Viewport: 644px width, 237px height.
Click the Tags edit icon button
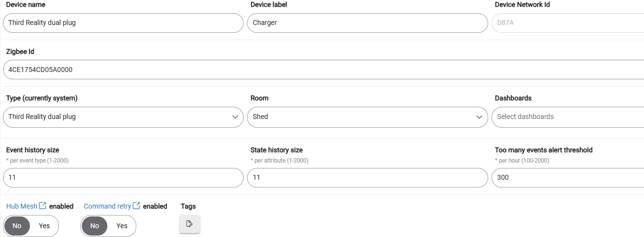pyautogui.click(x=190, y=224)
